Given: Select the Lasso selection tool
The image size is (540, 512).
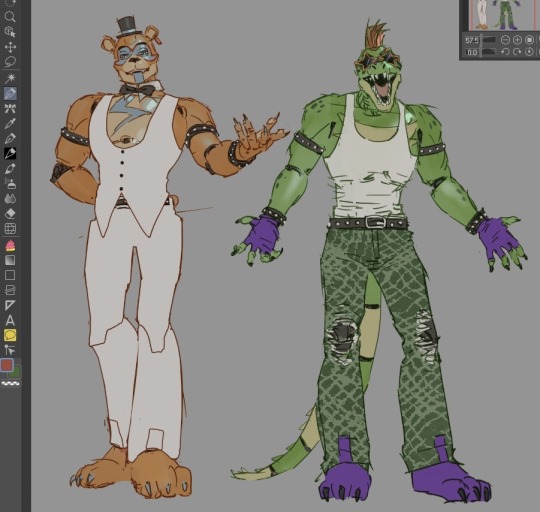Looking at the screenshot, I should [10, 62].
